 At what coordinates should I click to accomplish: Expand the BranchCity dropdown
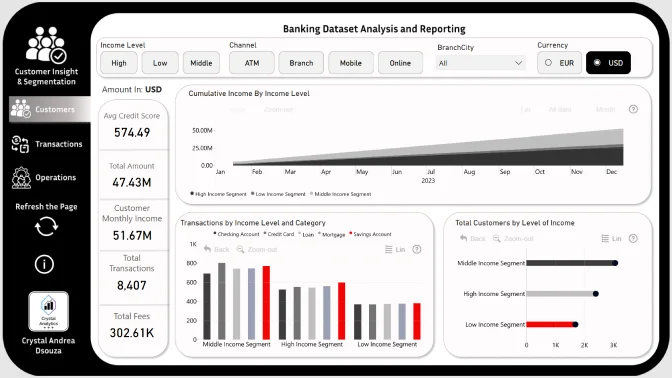pos(480,63)
